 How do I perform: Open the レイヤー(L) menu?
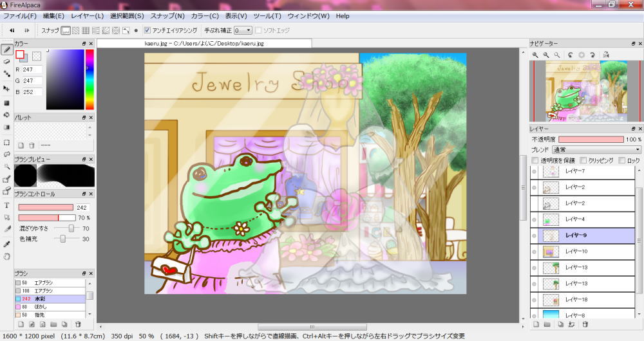(x=87, y=15)
